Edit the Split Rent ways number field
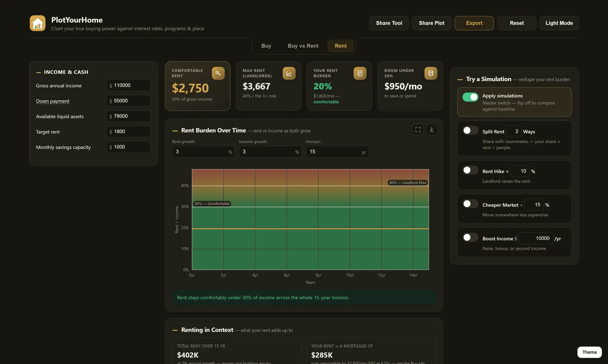Image resolution: width=608 pixels, height=364 pixels. (x=514, y=131)
